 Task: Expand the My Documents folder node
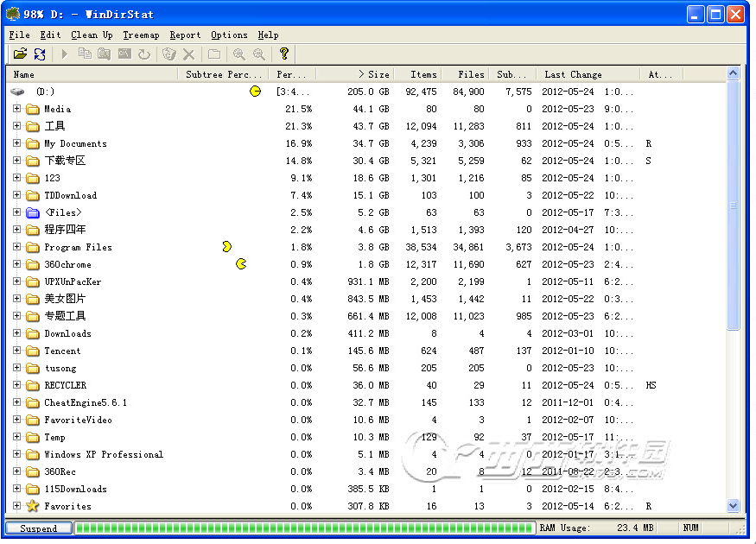pos(17,143)
